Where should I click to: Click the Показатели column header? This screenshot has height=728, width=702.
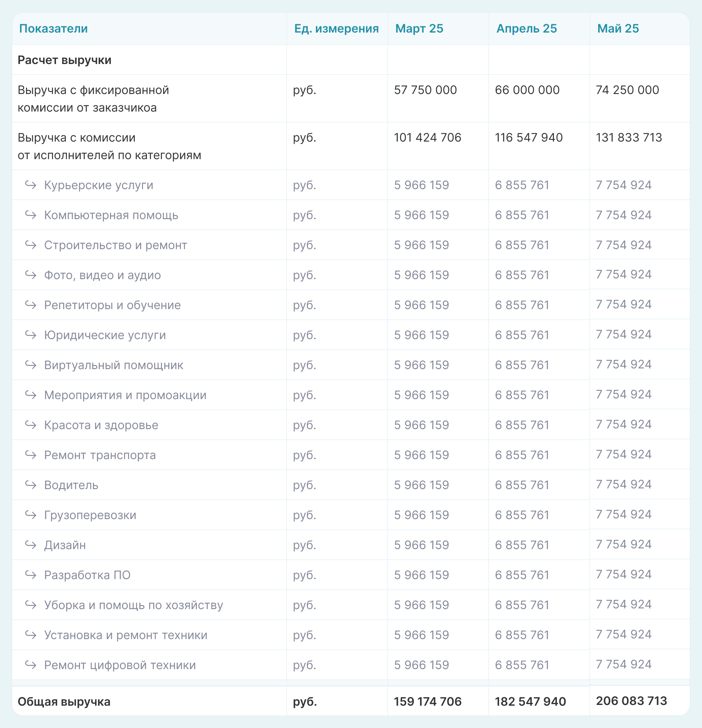(x=53, y=29)
